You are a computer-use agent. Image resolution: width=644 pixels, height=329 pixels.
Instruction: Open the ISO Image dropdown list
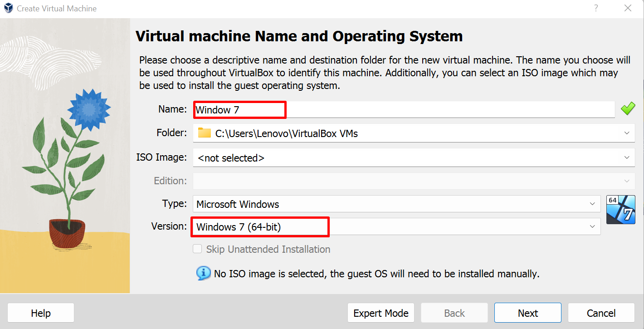click(627, 157)
